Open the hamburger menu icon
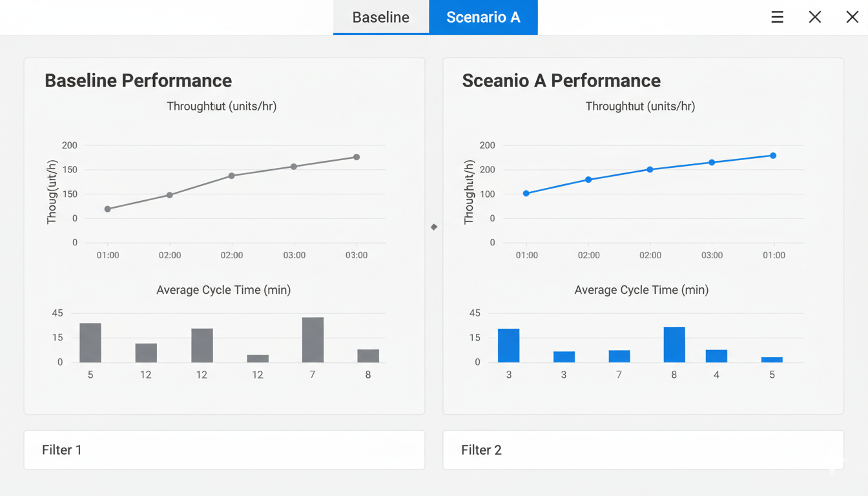This screenshot has width=868, height=496. tap(777, 17)
